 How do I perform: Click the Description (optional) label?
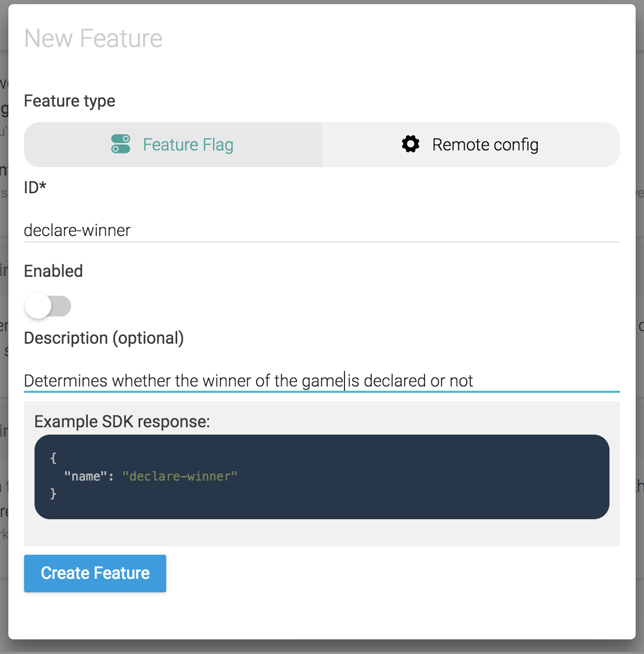103,338
